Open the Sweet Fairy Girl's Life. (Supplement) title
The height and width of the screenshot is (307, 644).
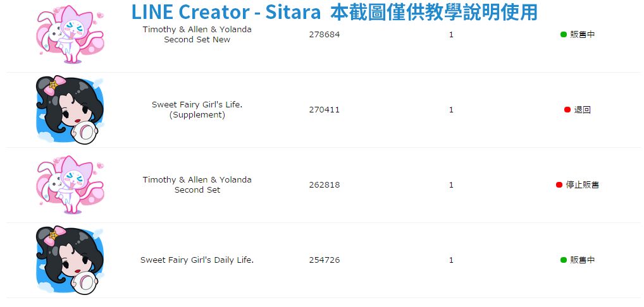click(197, 109)
